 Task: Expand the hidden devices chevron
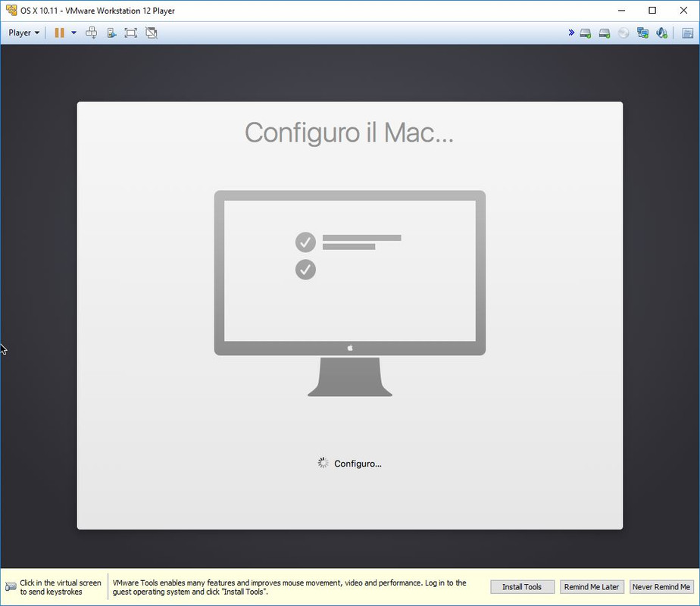click(x=571, y=33)
